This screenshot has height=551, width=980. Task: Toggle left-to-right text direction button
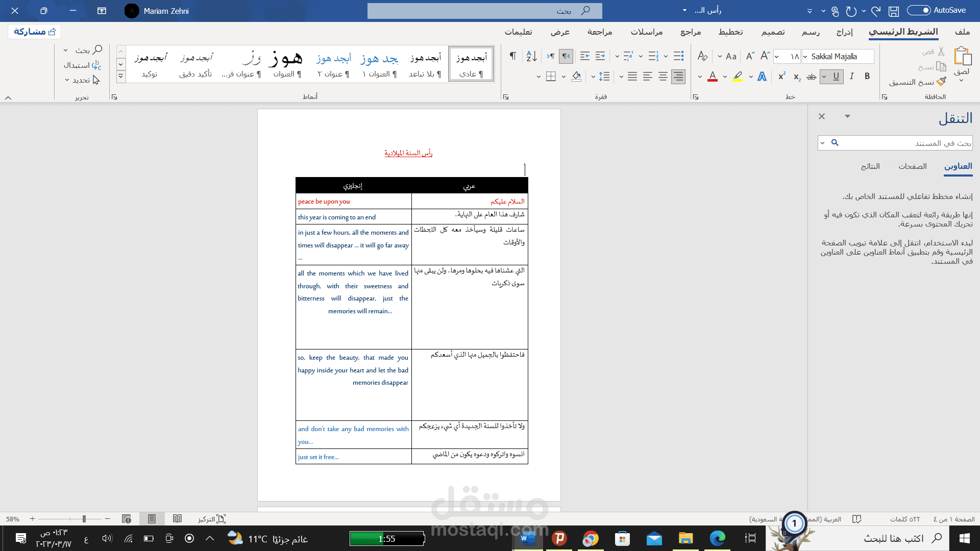click(x=551, y=56)
